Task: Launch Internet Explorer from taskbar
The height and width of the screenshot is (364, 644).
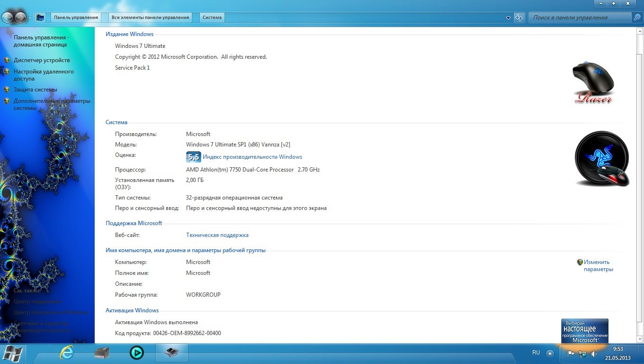Action: coord(67,353)
